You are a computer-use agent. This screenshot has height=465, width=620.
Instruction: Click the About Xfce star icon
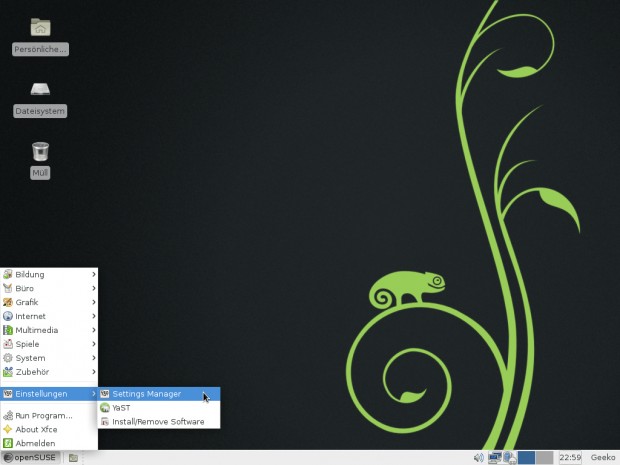pyautogui.click(x=8, y=429)
